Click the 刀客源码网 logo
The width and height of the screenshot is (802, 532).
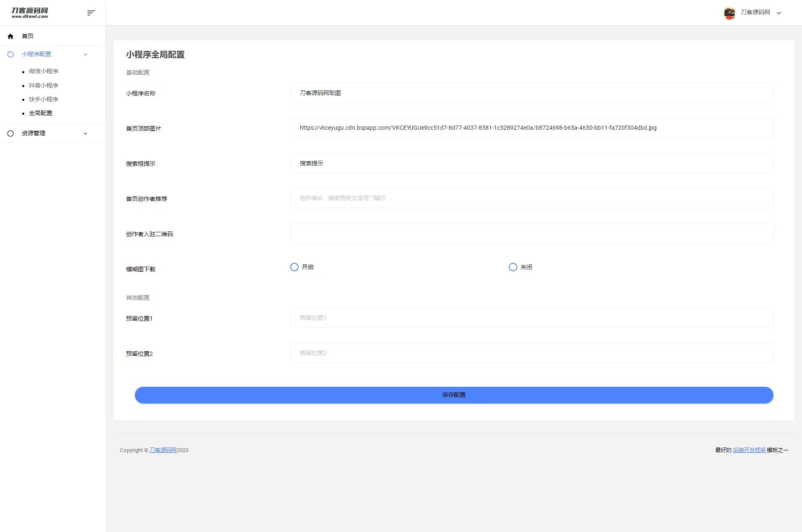click(x=30, y=13)
